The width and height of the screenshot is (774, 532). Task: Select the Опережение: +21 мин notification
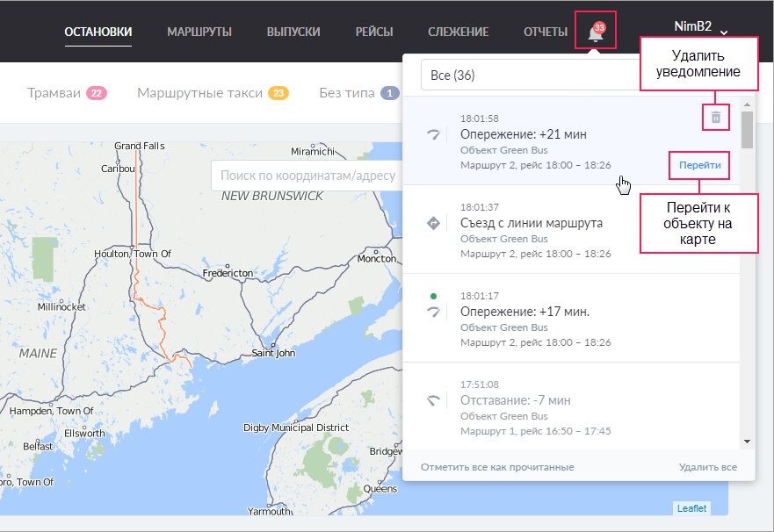point(571,141)
